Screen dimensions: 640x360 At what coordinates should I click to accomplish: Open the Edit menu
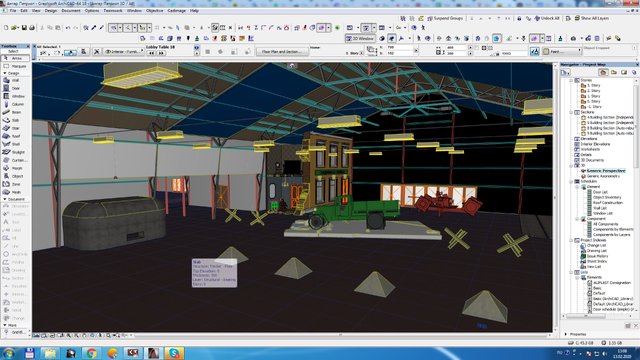[x=24, y=11]
